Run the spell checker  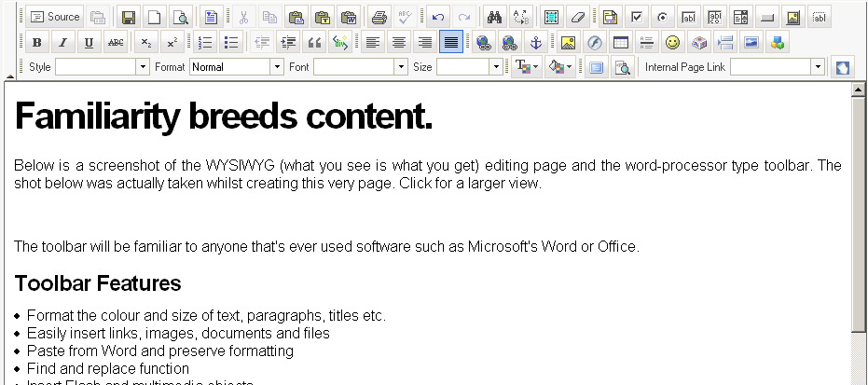tap(406, 17)
